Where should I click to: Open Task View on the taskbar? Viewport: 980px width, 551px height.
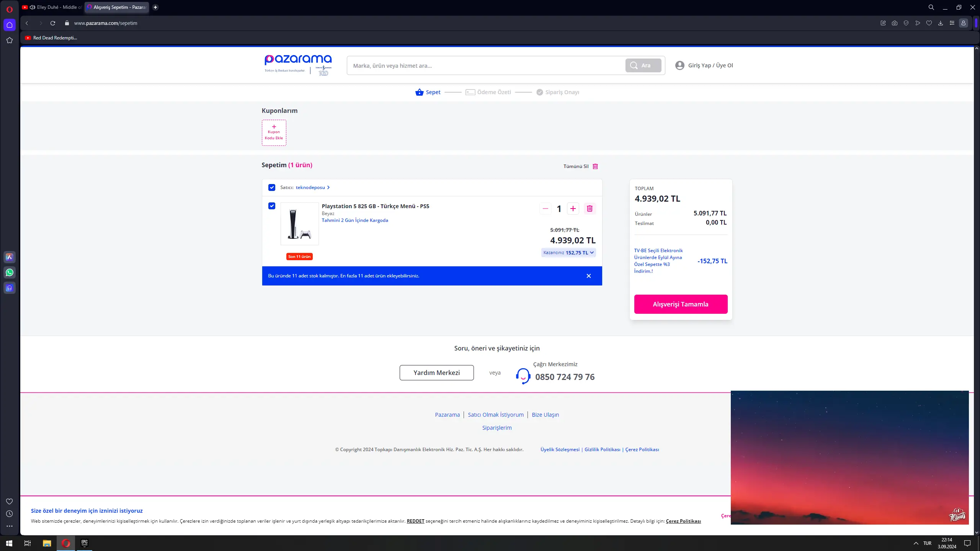point(28,543)
